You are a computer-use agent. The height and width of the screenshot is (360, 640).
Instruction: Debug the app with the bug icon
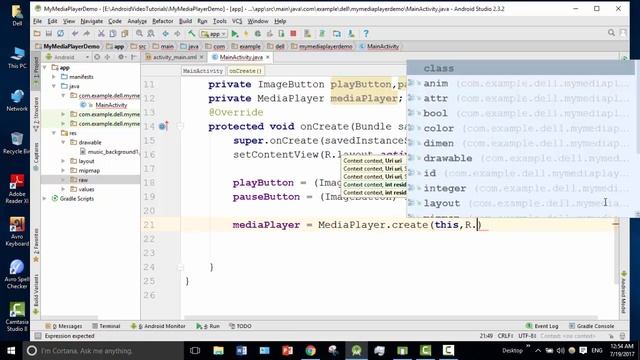click(258, 34)
